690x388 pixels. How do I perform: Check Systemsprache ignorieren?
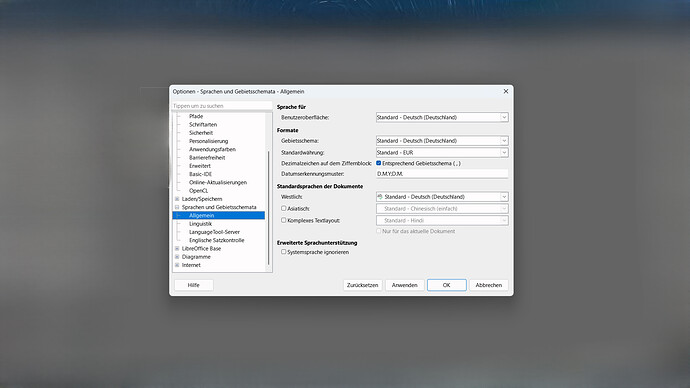tap(284, 252)
